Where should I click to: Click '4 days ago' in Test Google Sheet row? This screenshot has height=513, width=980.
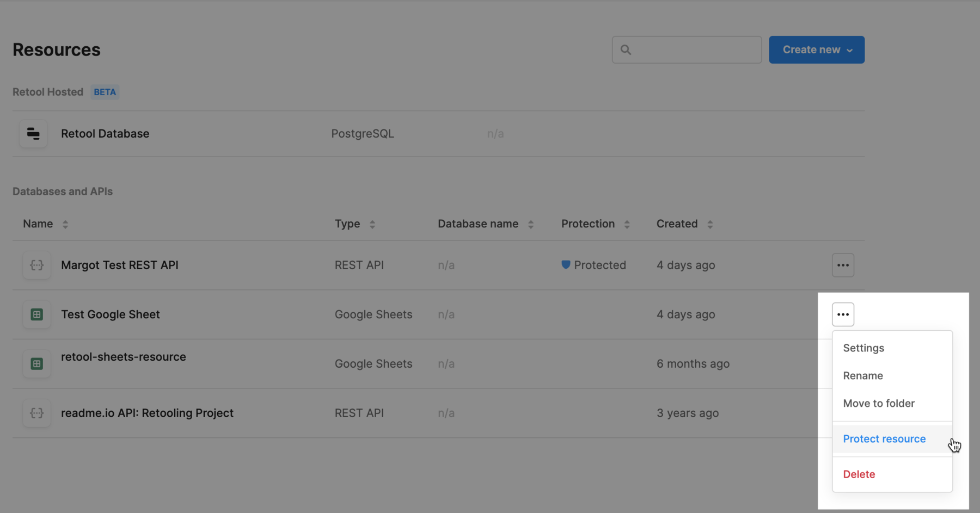point(685,314)
